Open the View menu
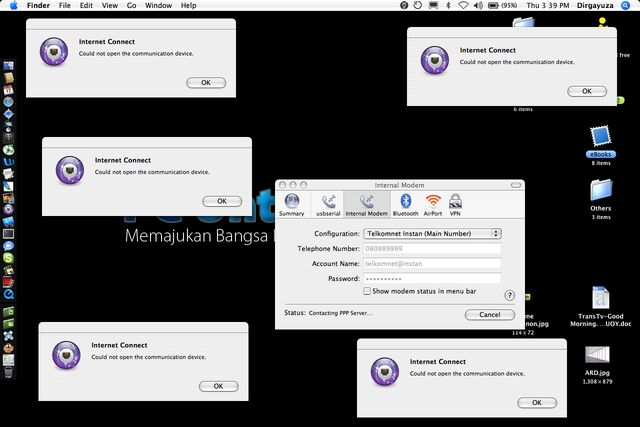The height and width of the screenshot is (427, 640). [110, 5]
